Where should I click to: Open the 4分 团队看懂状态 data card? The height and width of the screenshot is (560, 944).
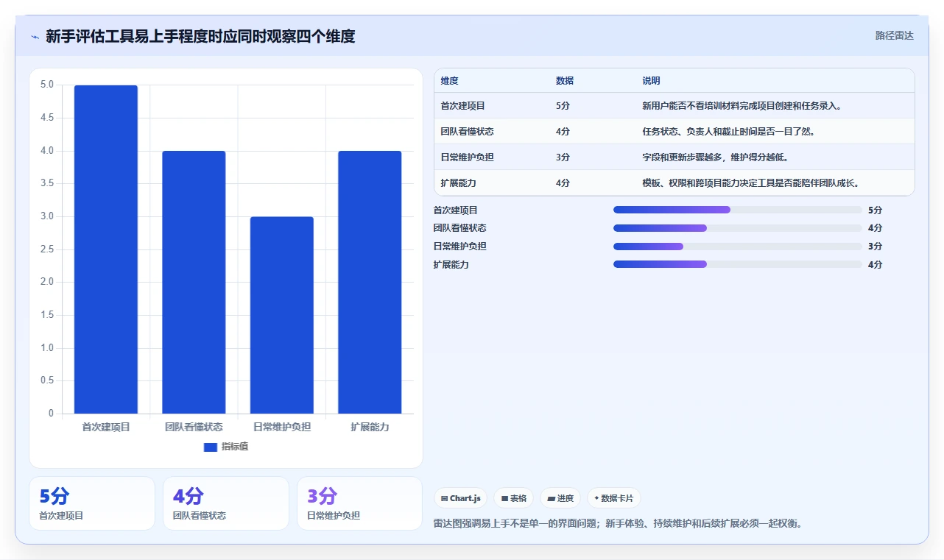(x=226, y=503)
